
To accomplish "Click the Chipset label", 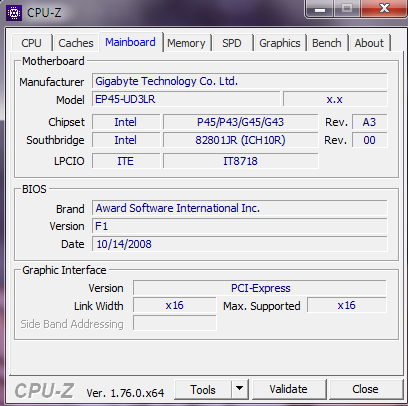I will [x=66, y=122].
